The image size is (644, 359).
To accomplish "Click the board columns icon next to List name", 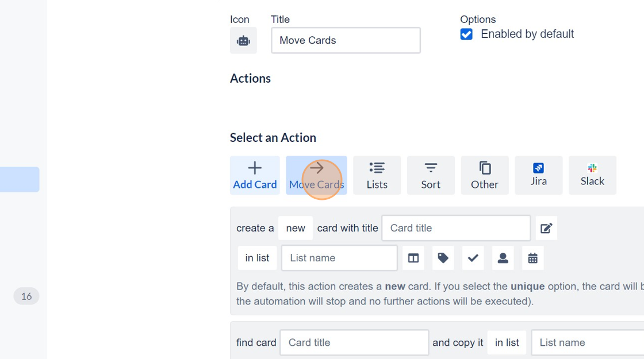I will click(413, 258).
